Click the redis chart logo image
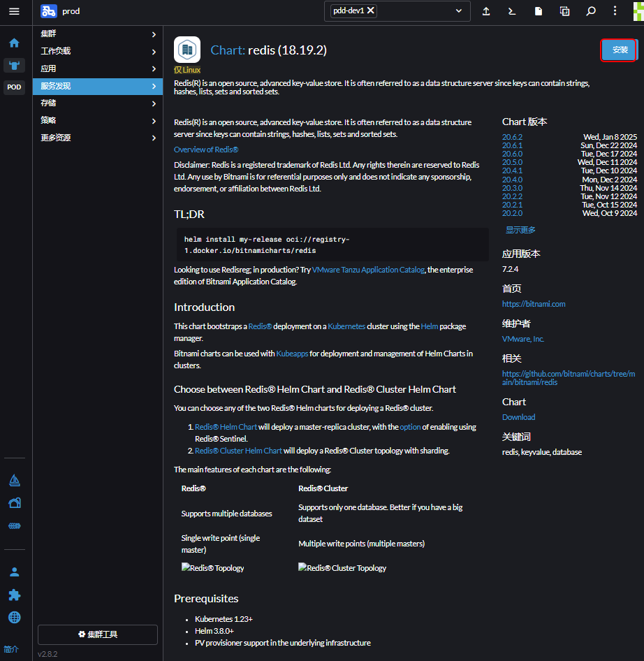This screenshot has width=644, height=661. point(187,50)
